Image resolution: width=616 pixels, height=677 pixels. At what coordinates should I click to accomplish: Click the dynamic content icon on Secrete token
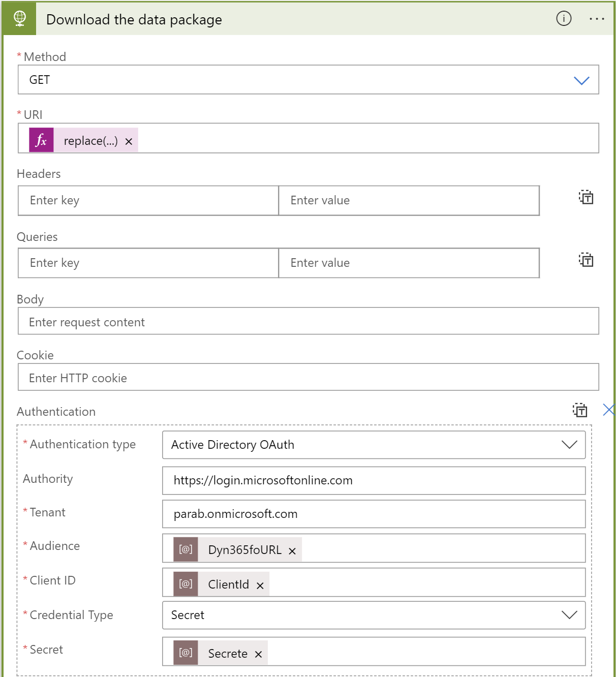[185, 653]
